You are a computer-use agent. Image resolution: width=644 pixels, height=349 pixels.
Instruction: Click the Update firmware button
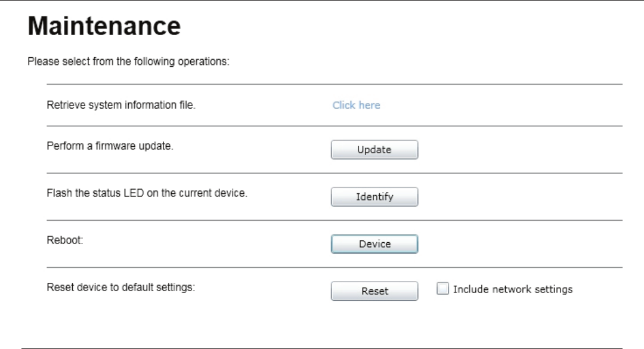[374, 150]
